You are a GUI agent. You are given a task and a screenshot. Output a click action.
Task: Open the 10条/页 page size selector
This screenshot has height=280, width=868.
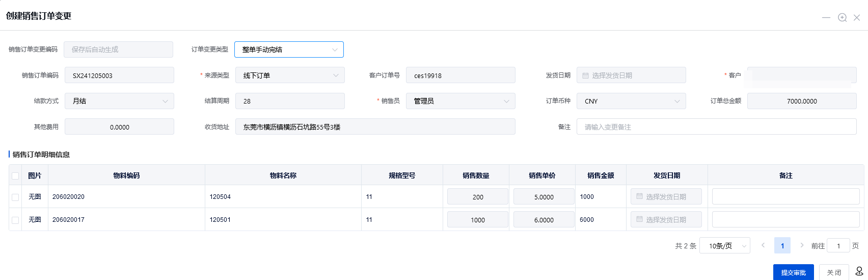point(724,246)
